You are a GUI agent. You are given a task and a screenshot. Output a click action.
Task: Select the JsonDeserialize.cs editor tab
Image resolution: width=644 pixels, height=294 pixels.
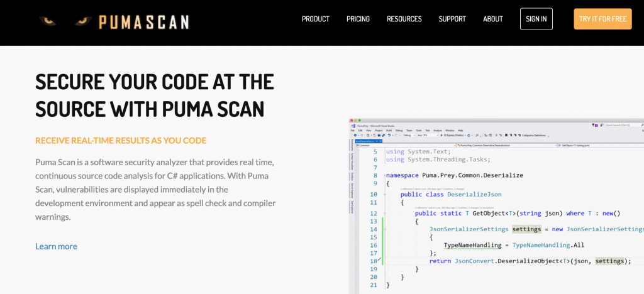369,141
